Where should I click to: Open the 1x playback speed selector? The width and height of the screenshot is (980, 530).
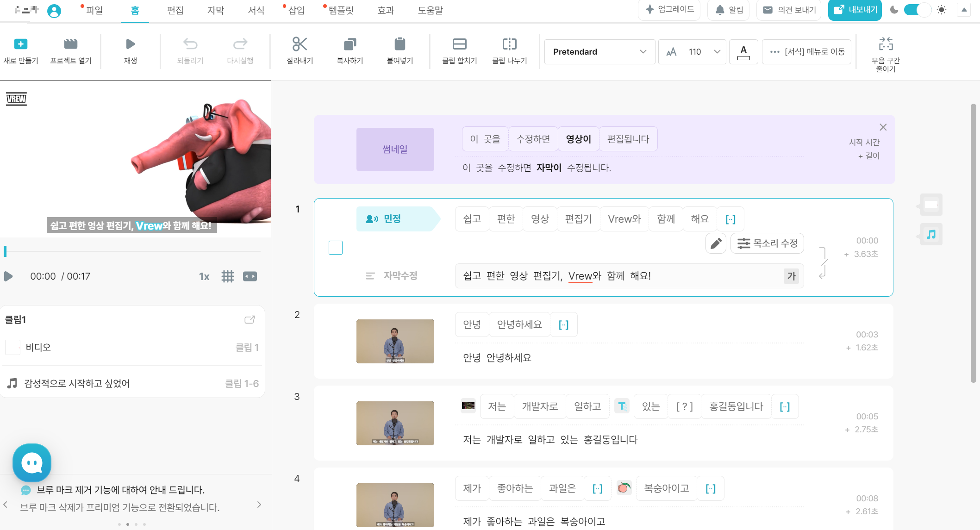(x=204, y=276)
